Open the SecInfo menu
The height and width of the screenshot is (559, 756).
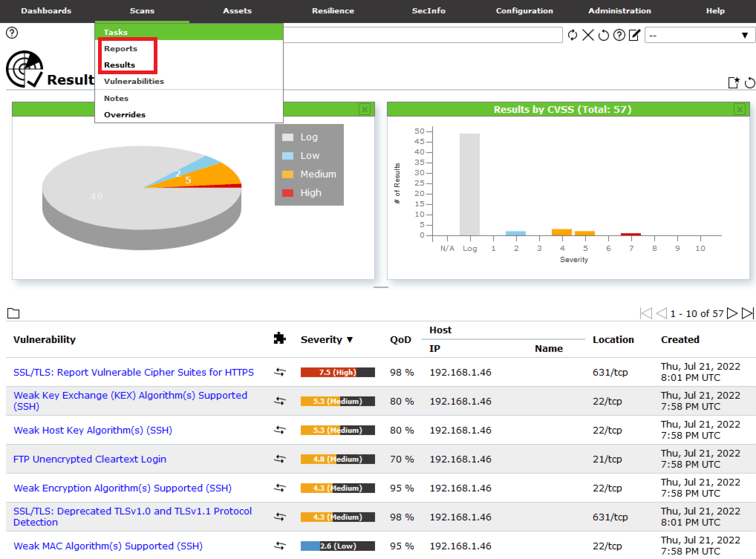pos(428,10)
